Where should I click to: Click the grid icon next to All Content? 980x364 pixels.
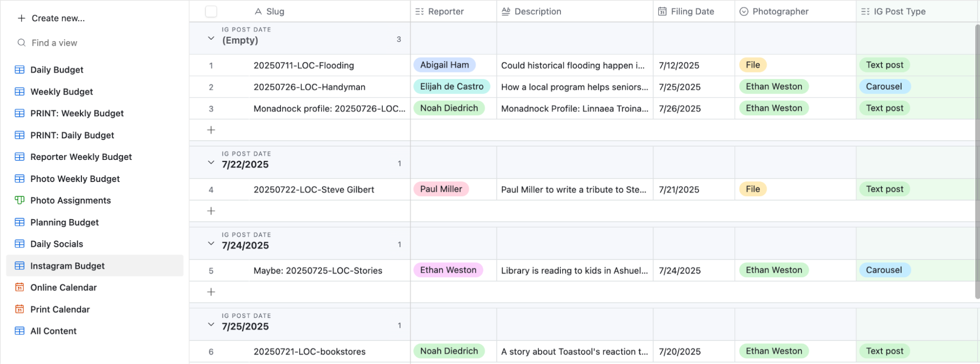(20, 331)
